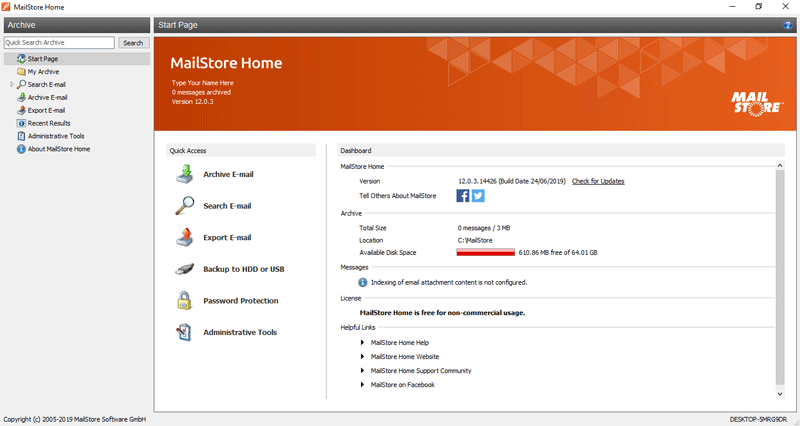Click the Check for Updates link
This screenshot has width=800, height=426.
[598, 181]
